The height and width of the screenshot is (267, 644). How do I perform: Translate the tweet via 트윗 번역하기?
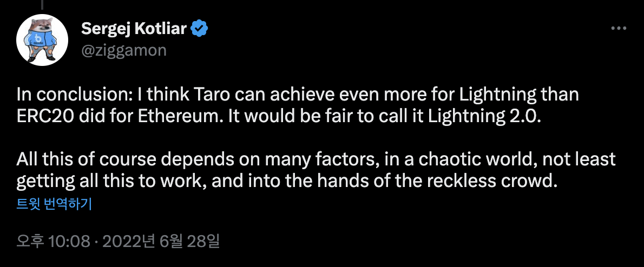[54, 204]
